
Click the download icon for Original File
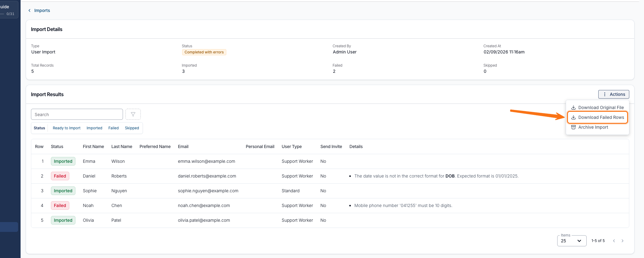tap(573, 107)
